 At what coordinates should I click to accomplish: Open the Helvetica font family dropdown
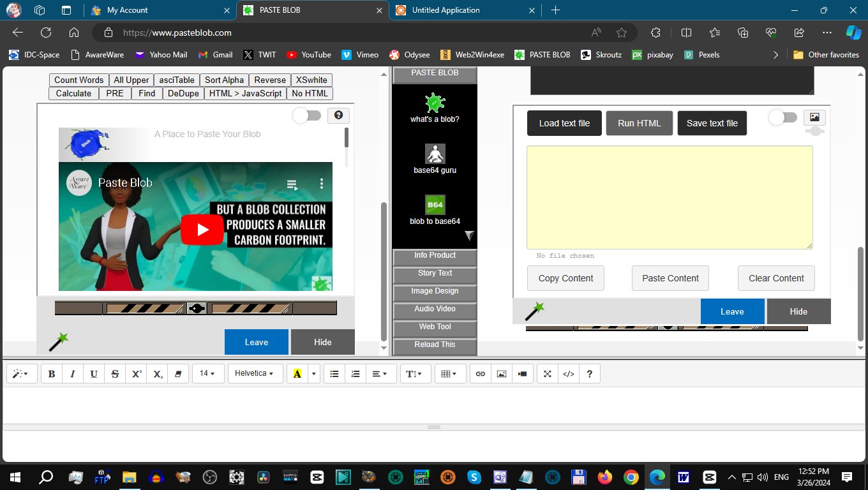coord(255,373)
